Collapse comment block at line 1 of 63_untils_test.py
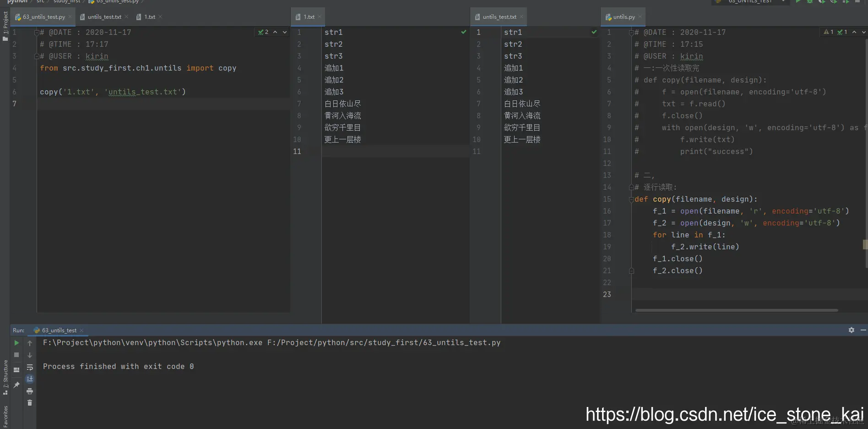The image size is (868, 429). 37,33
